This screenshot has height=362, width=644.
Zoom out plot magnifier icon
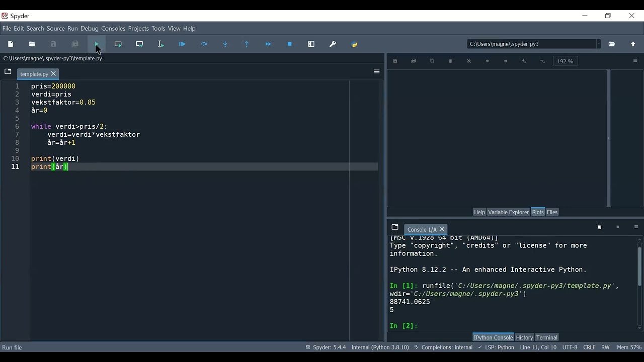(542, 61)
